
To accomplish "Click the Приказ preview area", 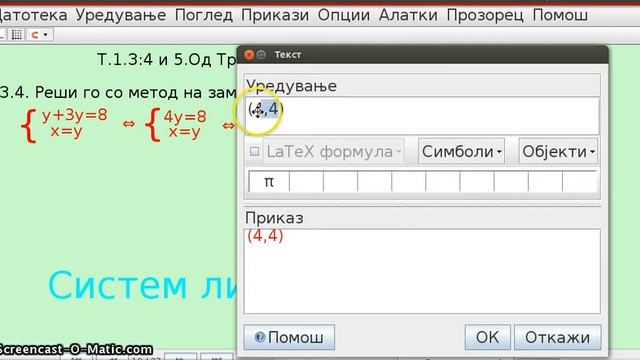I will (x=422, y=271).
